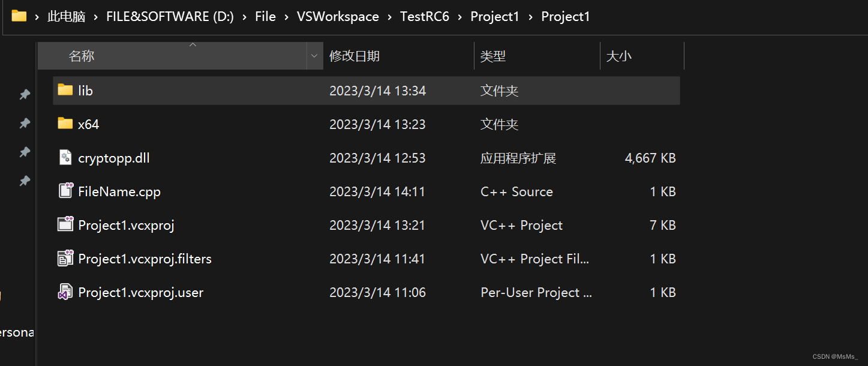Click the Project1.vcxproj.filters file icon

65,258
